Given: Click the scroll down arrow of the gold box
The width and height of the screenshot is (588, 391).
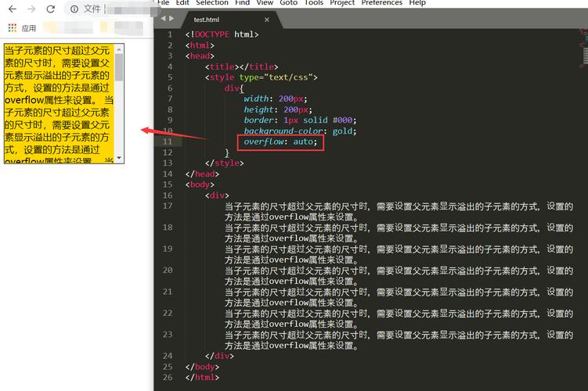Looking at the screenshot, I should (119, 158).
